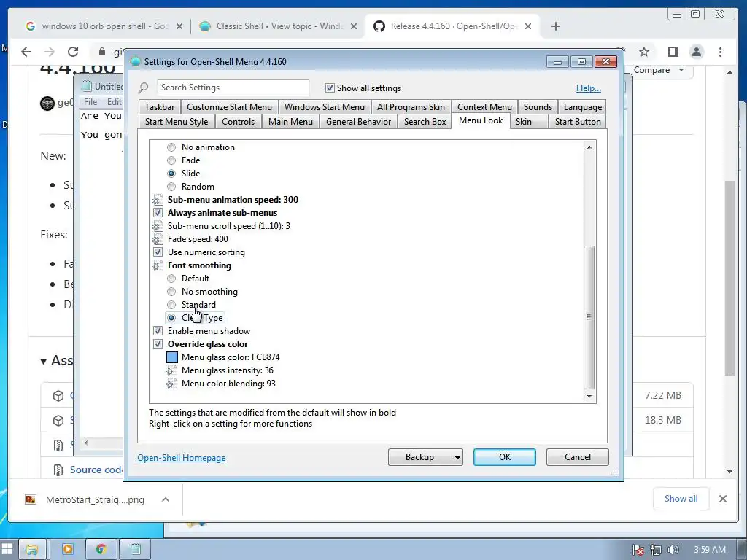
Task: Open a new Chrome tab with plus
Action: [x=555, y=26]
